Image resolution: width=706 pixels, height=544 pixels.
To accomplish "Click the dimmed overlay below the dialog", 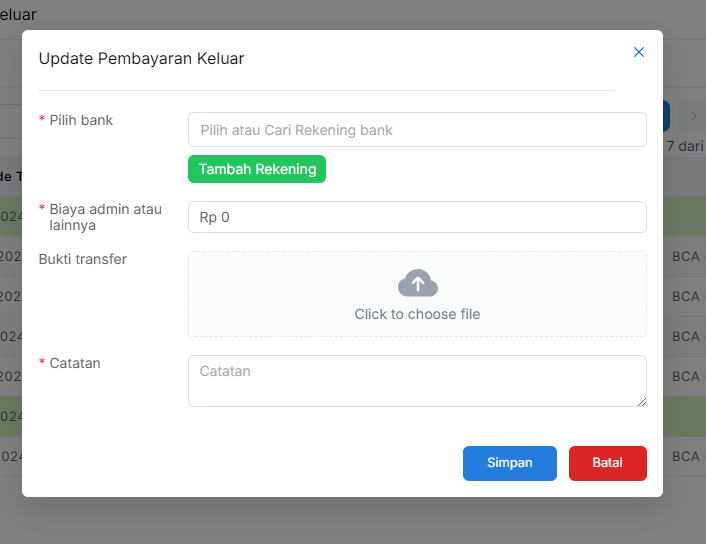I will (x=352, y=522).
